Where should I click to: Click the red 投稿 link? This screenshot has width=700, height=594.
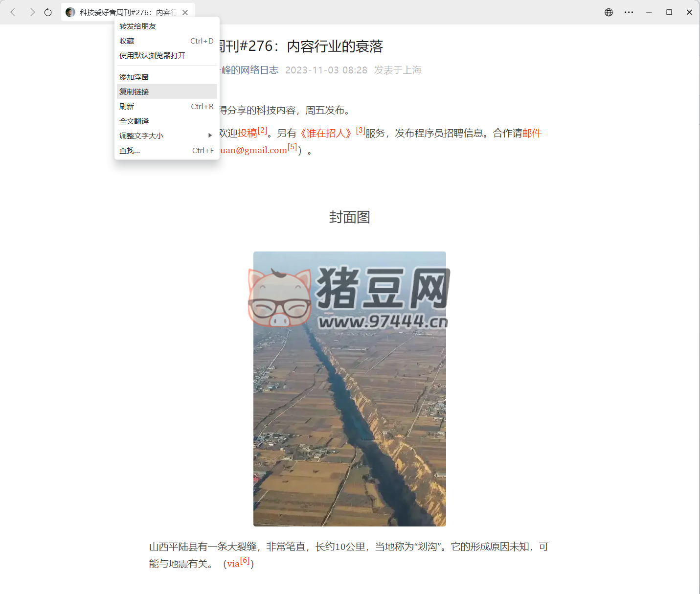[x=248, y=134]
